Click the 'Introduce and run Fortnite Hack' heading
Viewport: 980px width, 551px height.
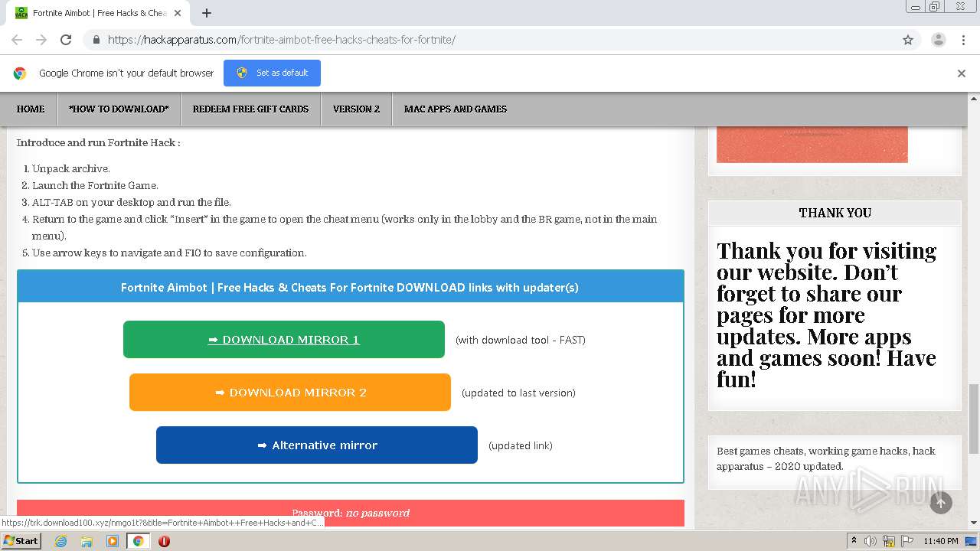click(99, 142)
